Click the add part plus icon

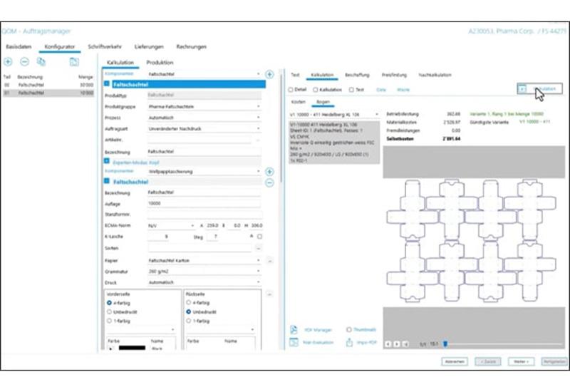8,62
